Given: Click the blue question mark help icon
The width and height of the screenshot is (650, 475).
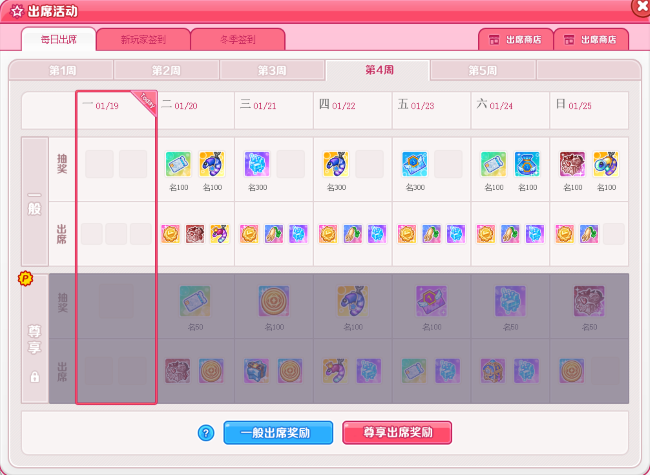Looking at the screenshot, I should 206,433.
